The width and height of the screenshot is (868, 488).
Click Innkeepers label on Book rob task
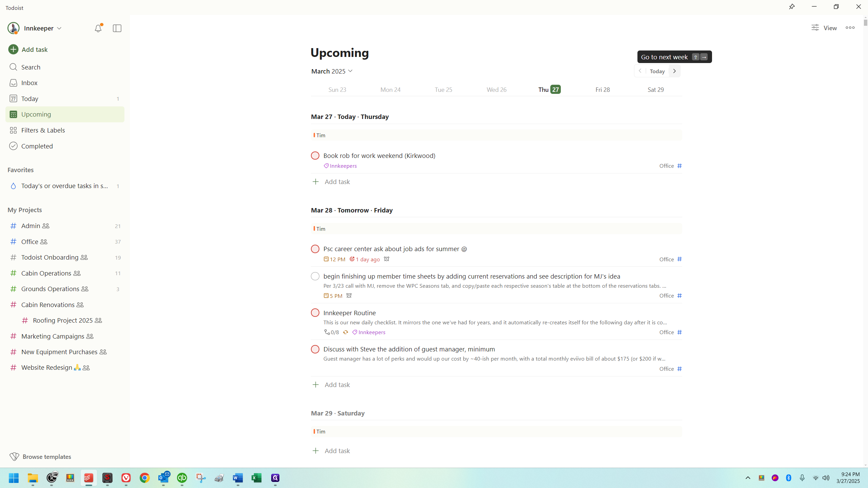click(340, 166)
